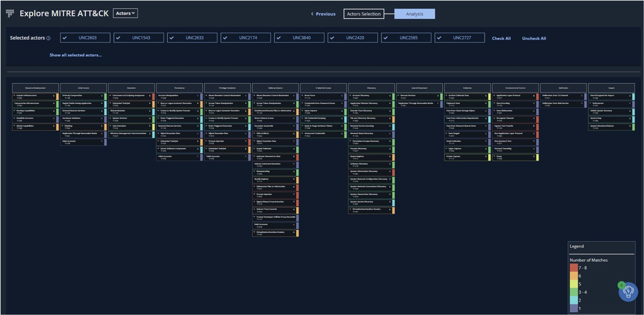Viewport: 644px width, 315px height.
Task: Open System Information Discovery card
Action: [x=371, y=173]
